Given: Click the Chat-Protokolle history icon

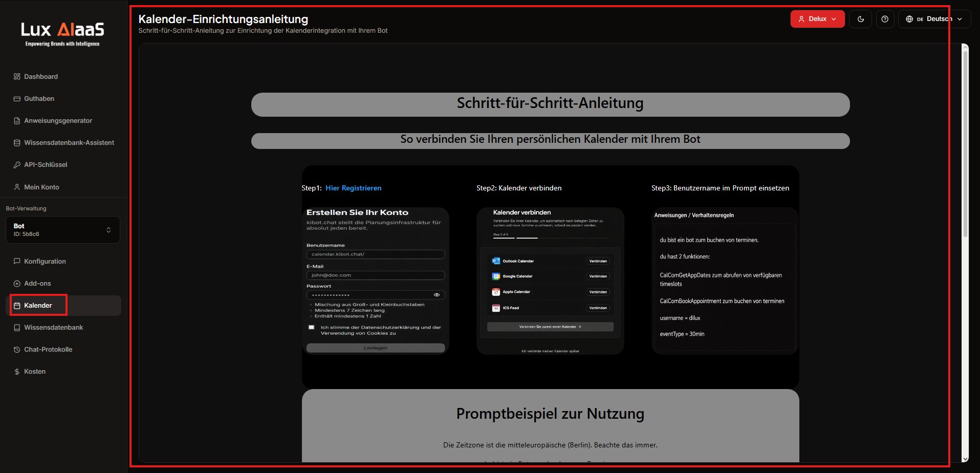Looking at the screenshot, I should (x=17, y=350).
